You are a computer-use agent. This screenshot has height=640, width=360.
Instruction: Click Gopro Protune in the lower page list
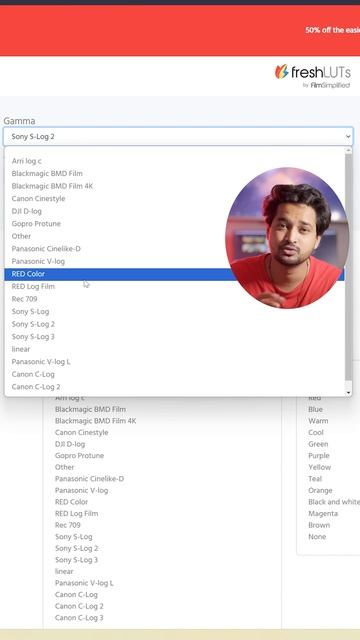79,456
